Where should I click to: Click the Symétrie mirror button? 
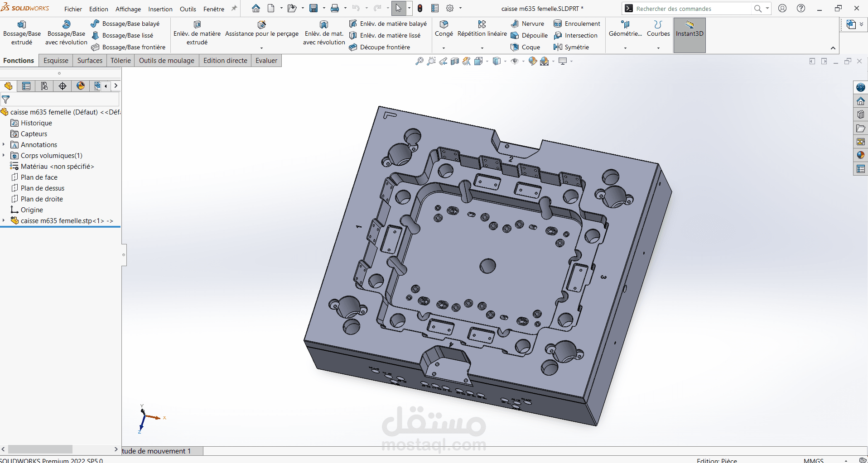(x=571, y=47)
